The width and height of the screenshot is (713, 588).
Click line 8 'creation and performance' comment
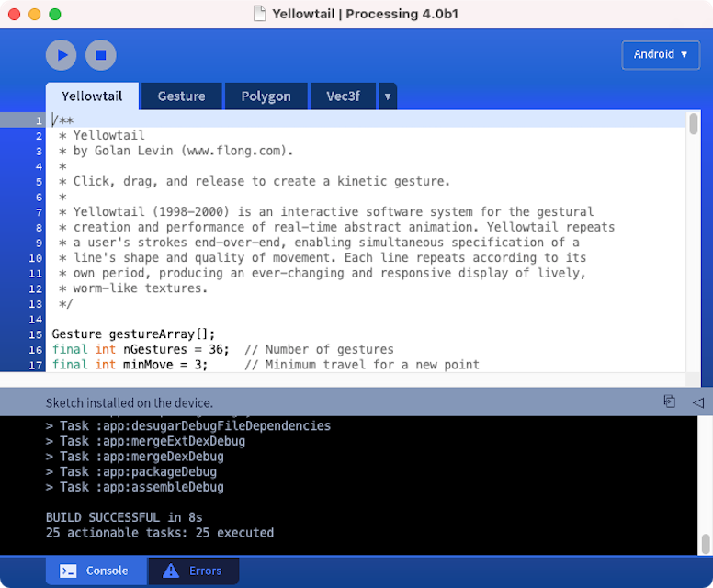[337, 227]
